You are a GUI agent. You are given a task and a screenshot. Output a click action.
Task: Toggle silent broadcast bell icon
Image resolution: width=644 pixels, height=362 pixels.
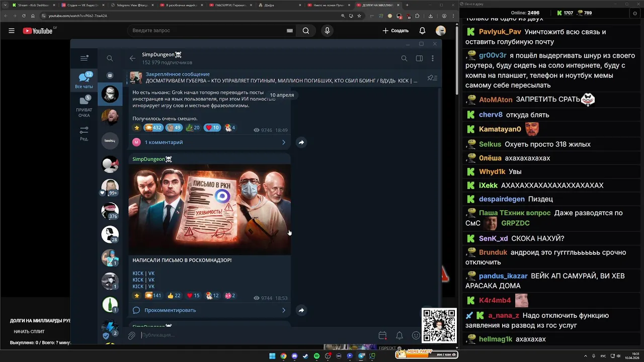point(399,335)
